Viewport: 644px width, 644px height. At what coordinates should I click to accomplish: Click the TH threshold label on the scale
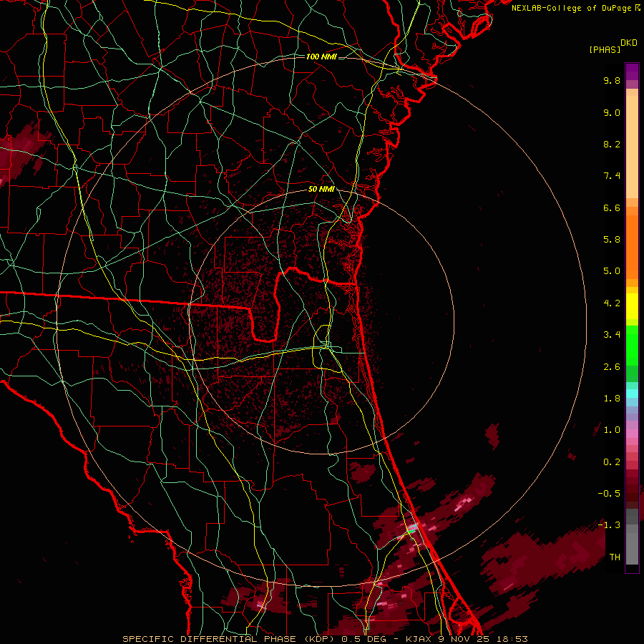(615, 557)
